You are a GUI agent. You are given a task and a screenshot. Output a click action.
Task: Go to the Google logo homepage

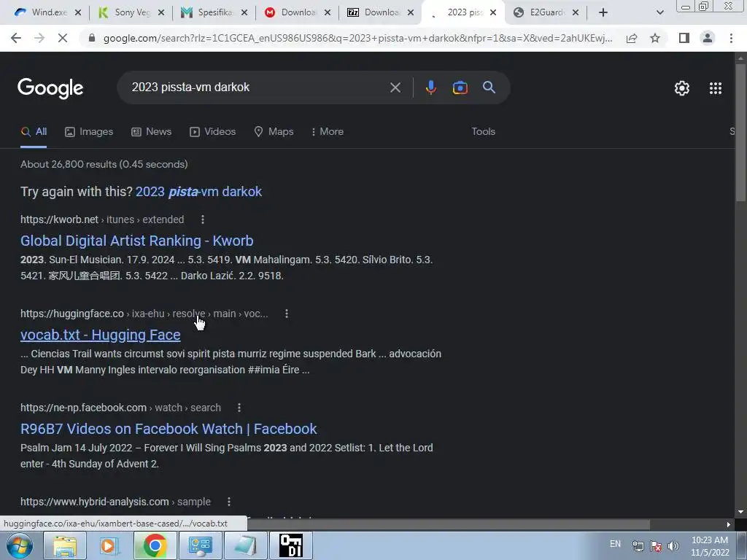50,88
